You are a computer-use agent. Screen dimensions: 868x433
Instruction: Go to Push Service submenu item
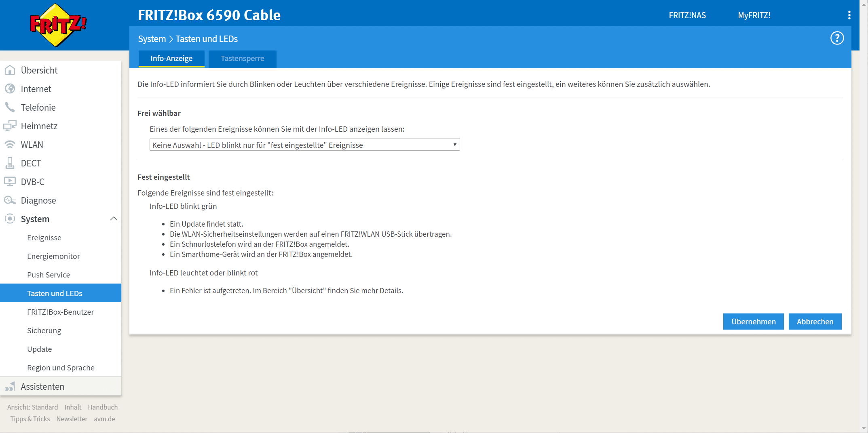[49, 275]
